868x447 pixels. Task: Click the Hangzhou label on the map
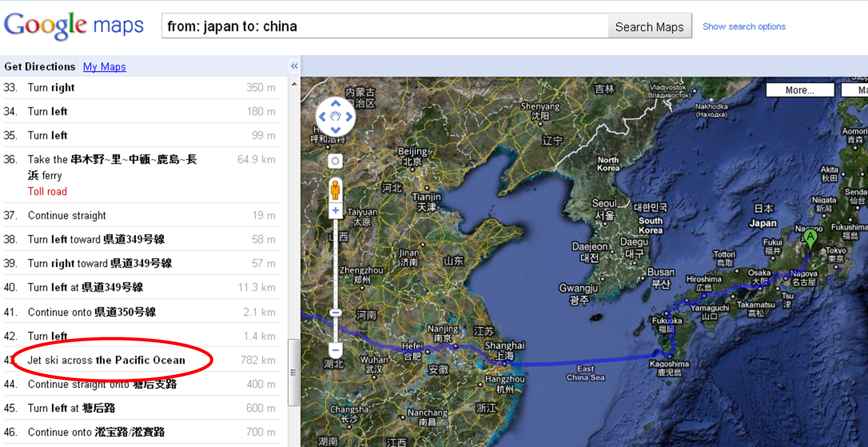pyautogui.click(x=505, y=384)
